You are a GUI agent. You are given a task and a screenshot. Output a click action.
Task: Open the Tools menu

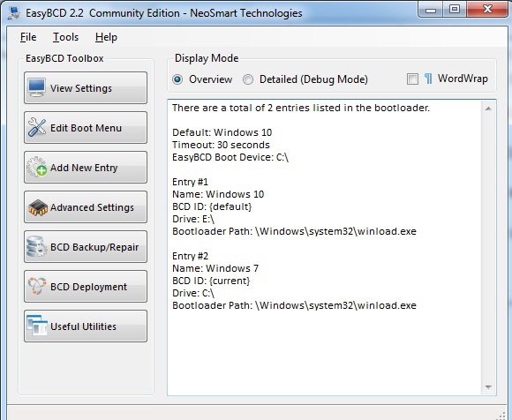[65, 37]
